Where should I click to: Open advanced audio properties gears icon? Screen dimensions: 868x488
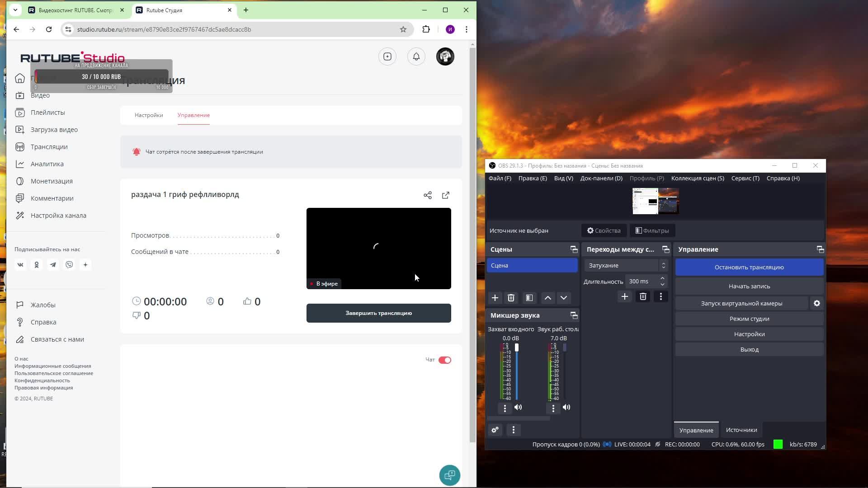click(495, 430)
